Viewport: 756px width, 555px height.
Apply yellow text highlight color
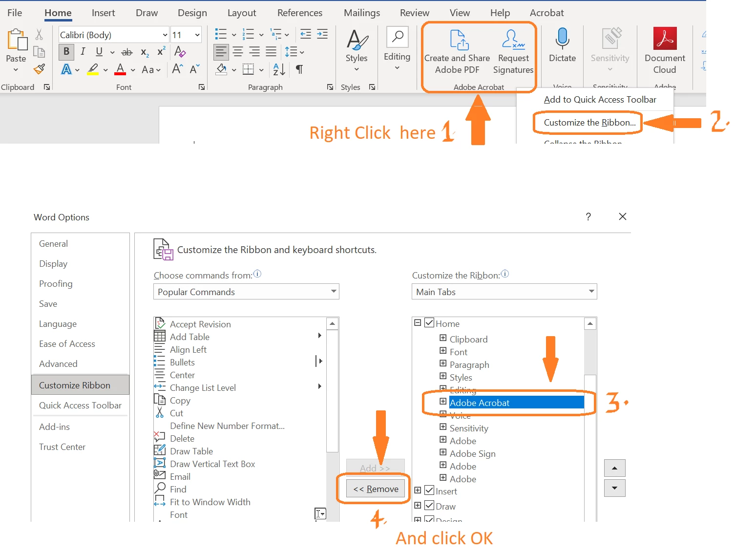(x=93, y=69)
